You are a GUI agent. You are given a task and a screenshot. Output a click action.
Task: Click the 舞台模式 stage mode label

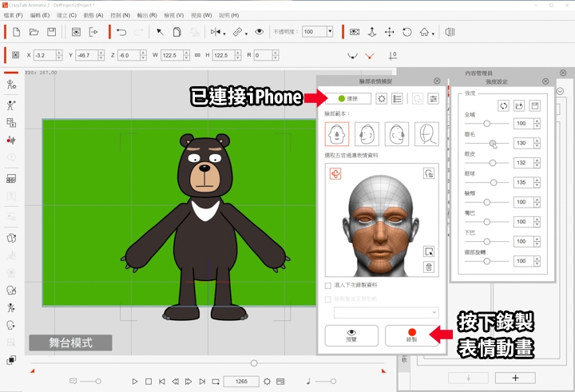tap(70, 343)
